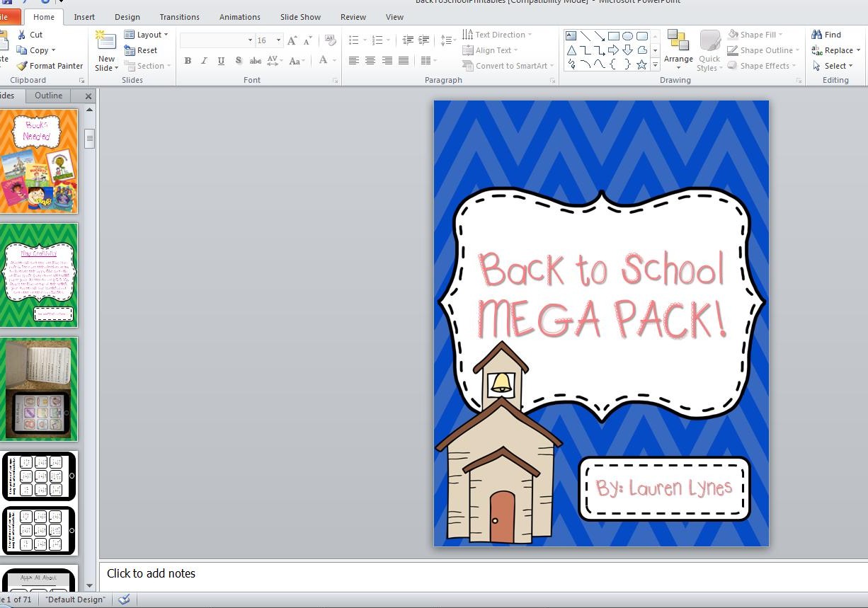Viewport: 868px width, 608px height.
Task: Click the Layout button
Action: (148, 34)
